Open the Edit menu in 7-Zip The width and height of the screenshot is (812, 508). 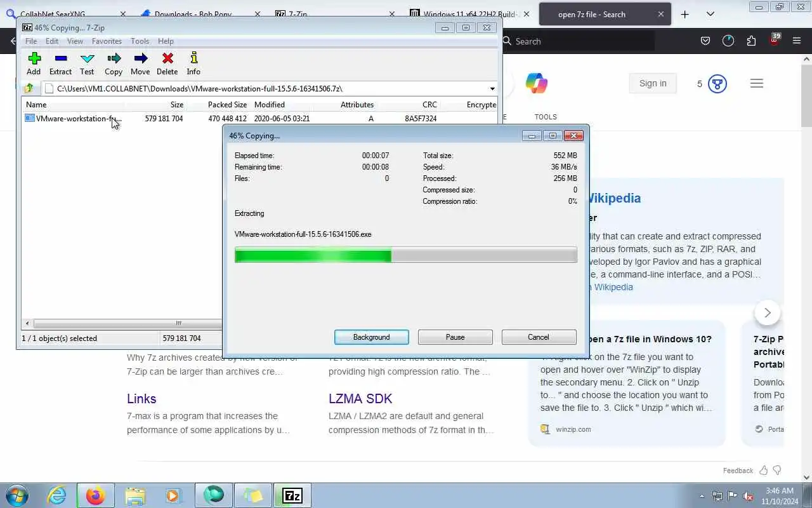(52, 41)
